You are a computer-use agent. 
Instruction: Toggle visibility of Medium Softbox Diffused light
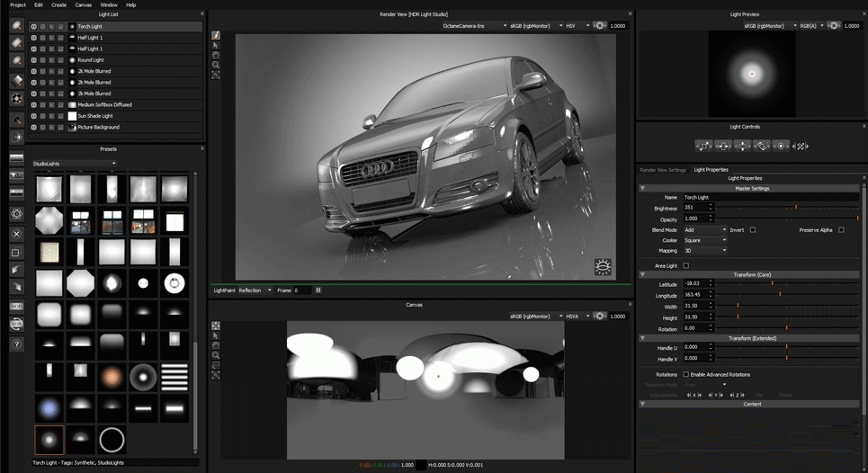[34, 104]
